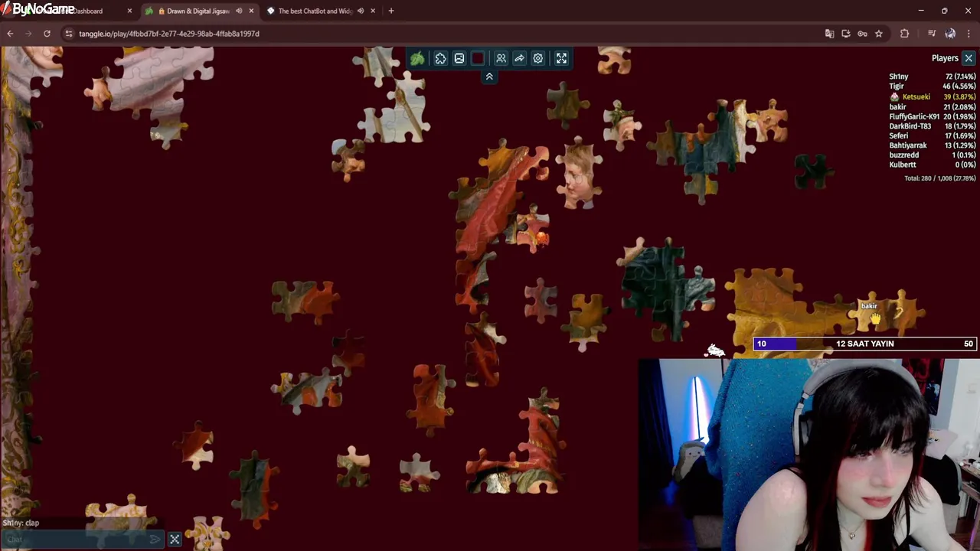Click the 12 SAAT YAYIN progress bar

click(x=865, y=344)
